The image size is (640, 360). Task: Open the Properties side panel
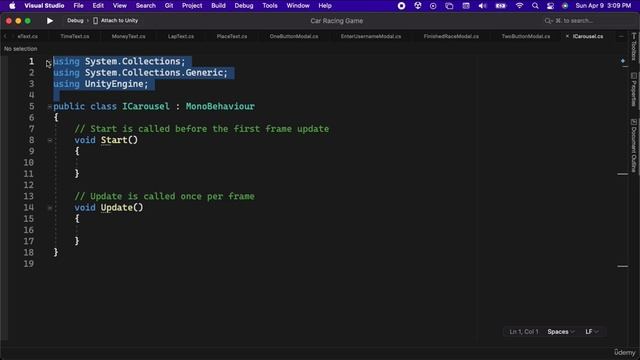point(634,90)
